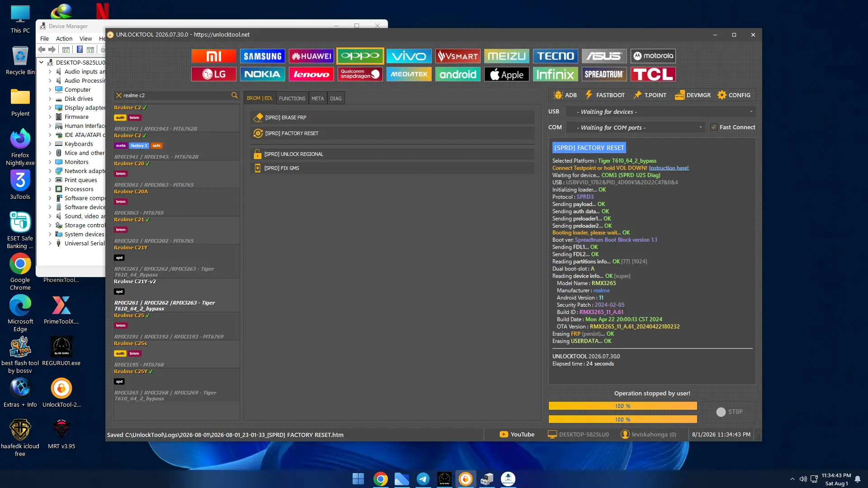Open Device Manager View menu
The image size is (868, 488).
coord(85,38)
